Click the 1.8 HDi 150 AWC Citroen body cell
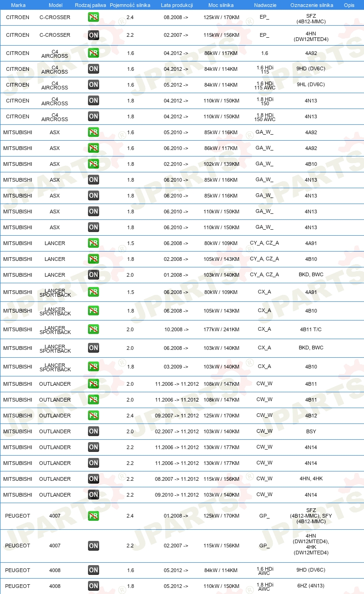This screenshot has height=594, width=364. (265, 116)
